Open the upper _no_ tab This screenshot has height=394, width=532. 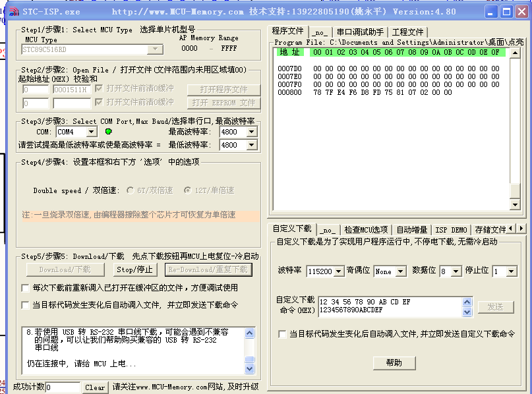click(x=320, y=32)
